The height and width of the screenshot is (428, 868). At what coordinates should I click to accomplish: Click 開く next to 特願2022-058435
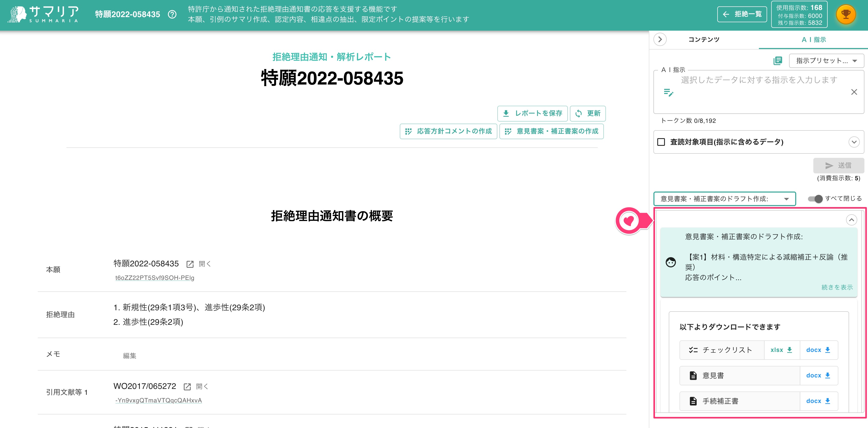coord(205,264)
